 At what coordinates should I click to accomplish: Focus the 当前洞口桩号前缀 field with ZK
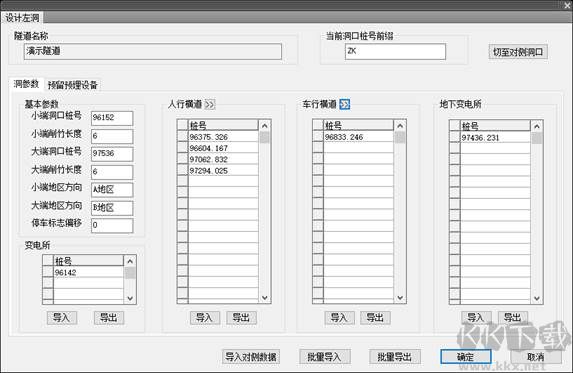tap(395, 52)
